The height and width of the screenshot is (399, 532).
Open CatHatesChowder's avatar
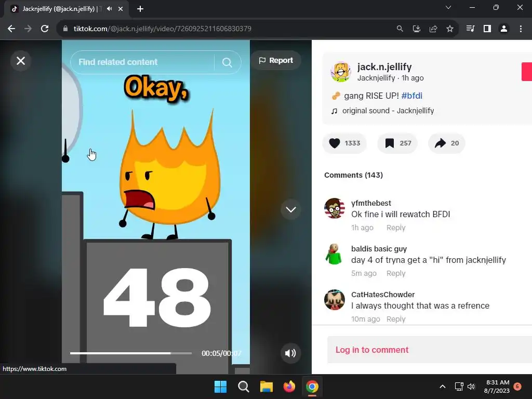pos(335,300)
